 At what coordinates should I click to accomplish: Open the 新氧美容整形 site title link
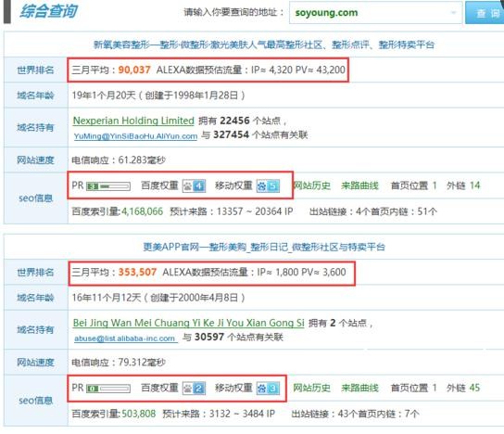pyautogui.click(x=263, y=45)
